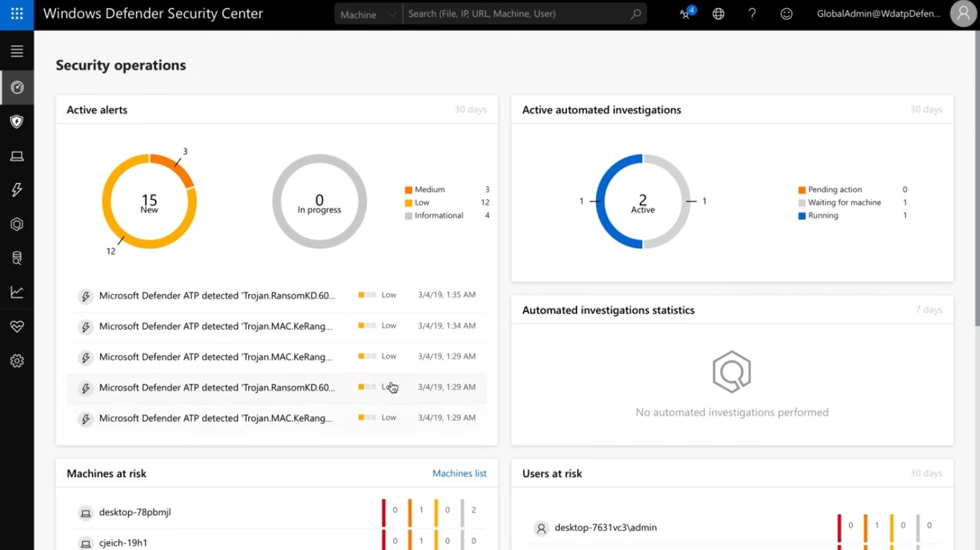980x550 pixels.
Task: Open the Machine search scope dropdown
Action: pos(367,13)
